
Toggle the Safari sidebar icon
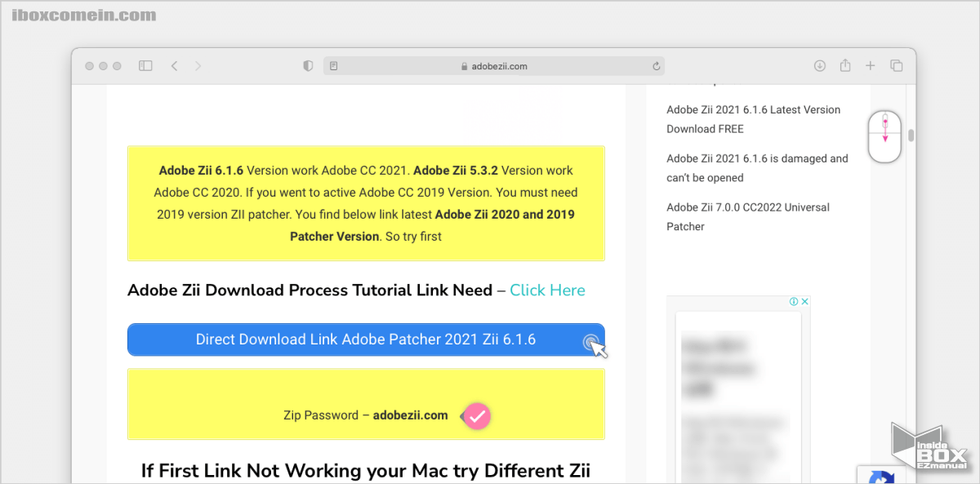pyautogui.click(x=145, y=66)
